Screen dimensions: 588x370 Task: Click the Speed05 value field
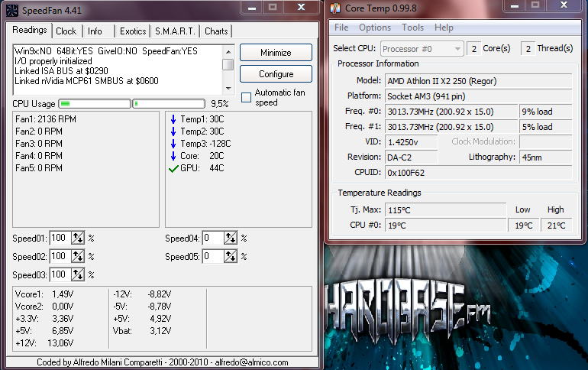[213, 256]
